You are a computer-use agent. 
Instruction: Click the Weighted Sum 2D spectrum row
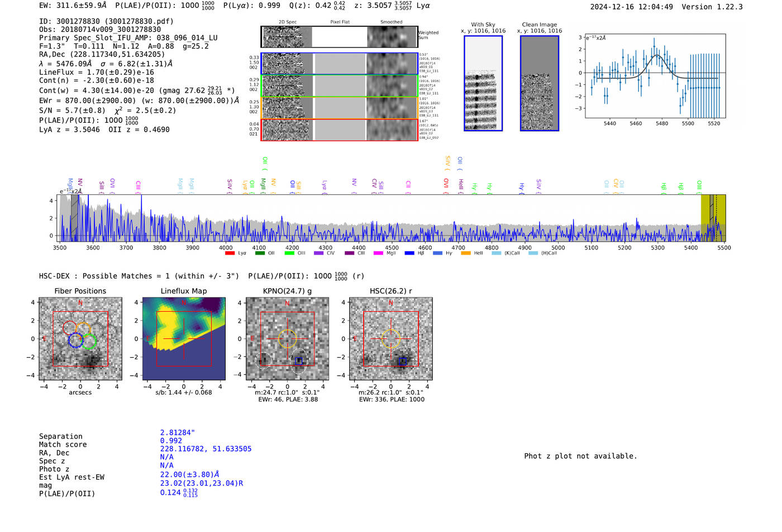339,37
